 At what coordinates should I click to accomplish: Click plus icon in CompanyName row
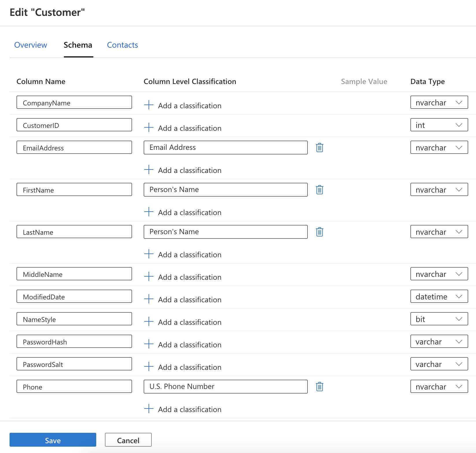(149, 105)
